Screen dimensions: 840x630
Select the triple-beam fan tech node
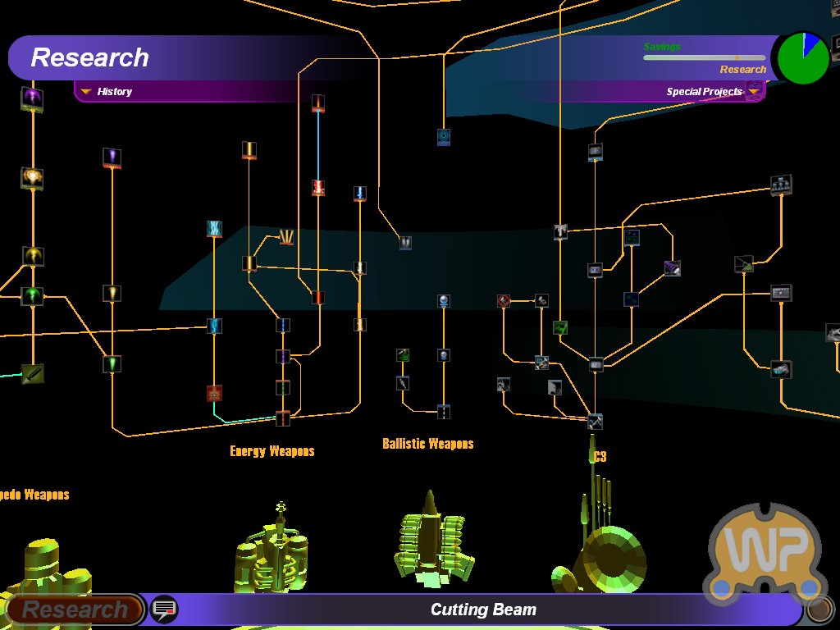pyautogui.click(x=286, y=237)
